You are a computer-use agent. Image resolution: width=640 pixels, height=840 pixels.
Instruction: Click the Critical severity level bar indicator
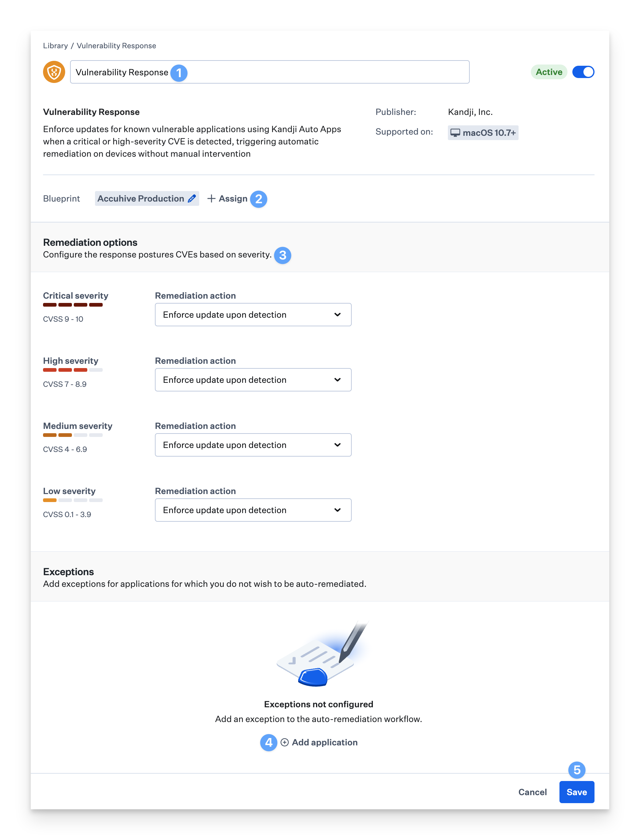pyautogui.click(x=73, y=304)
